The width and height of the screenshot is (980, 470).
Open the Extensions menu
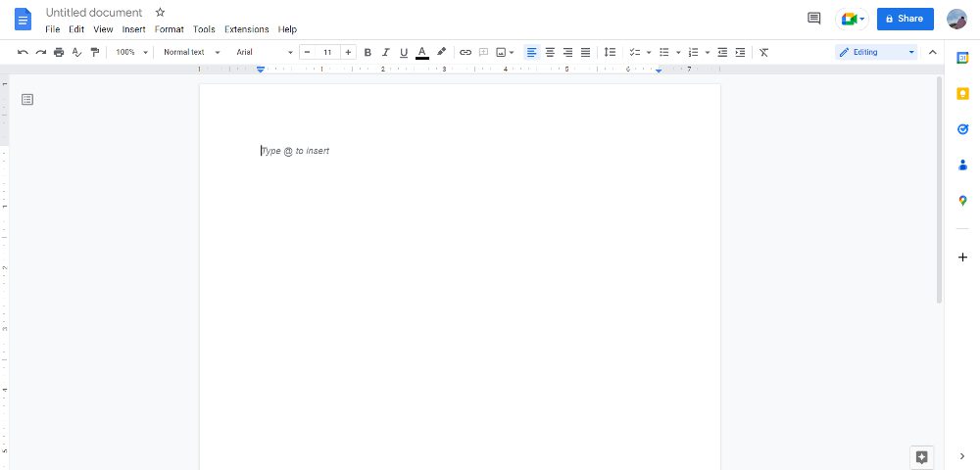pyautogui.click(x=247, y=29)
